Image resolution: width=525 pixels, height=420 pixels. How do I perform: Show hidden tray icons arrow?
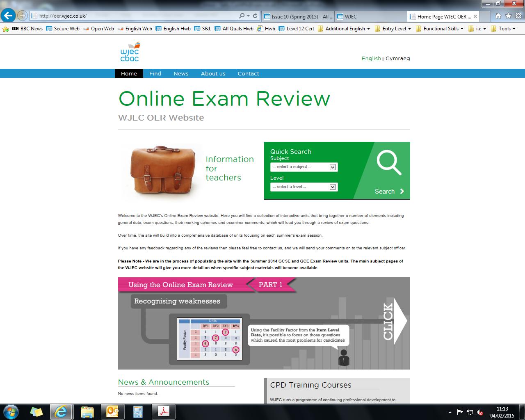450,412
